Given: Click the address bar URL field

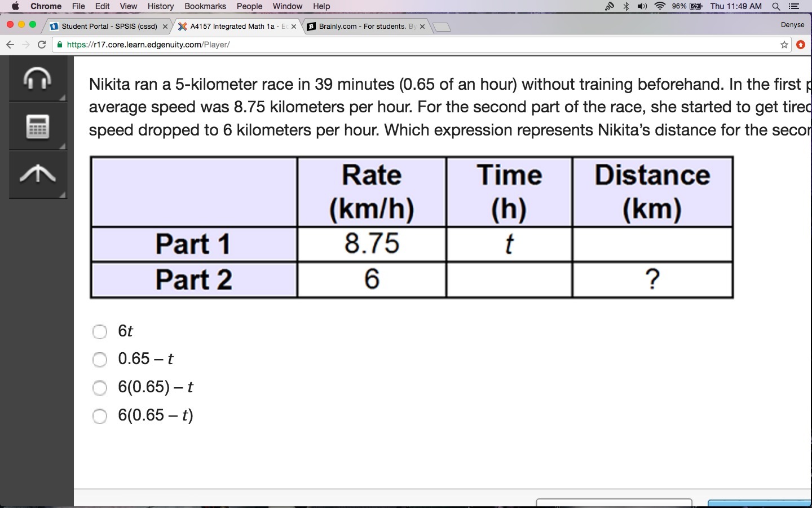Looking at the screenshot, I should (417, 45).
